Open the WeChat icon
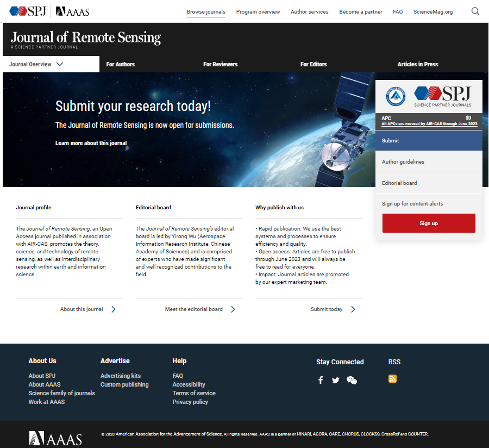Screen dimensions: 489x448 click(352, 380)
